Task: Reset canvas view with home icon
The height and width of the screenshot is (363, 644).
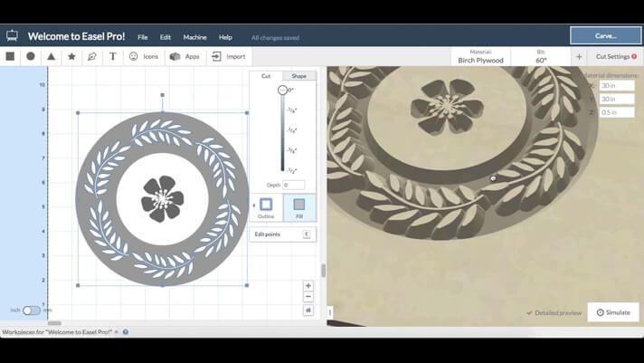Action: click(x=308, y=310)
